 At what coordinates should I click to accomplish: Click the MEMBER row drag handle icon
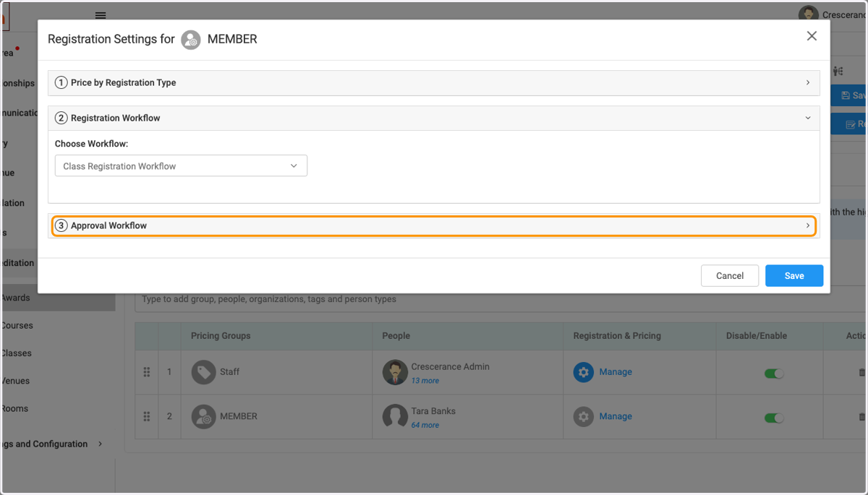pos(147,416)
